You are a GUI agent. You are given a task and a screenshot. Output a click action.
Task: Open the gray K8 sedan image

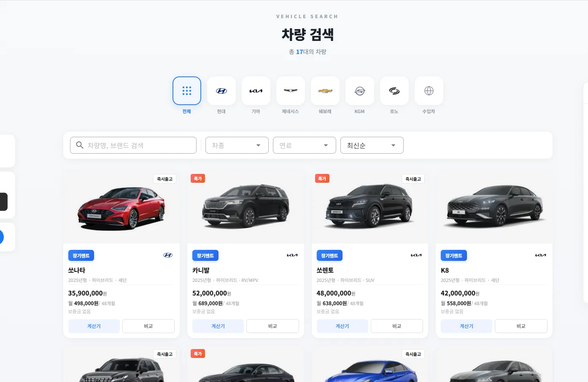click(x=495, y=206)
